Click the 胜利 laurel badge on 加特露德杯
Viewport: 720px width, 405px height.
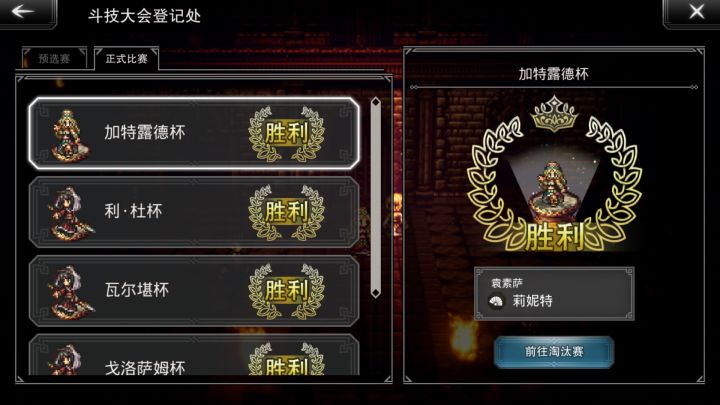tap(287, 134)
